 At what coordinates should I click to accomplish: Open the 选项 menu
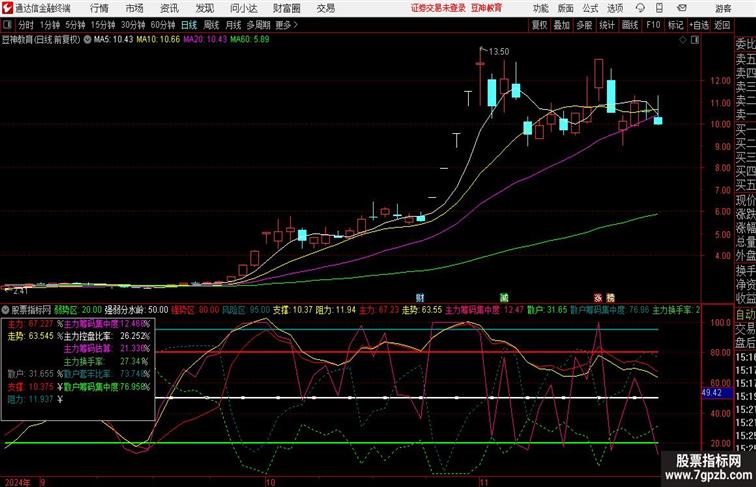(x=615, y=8)
